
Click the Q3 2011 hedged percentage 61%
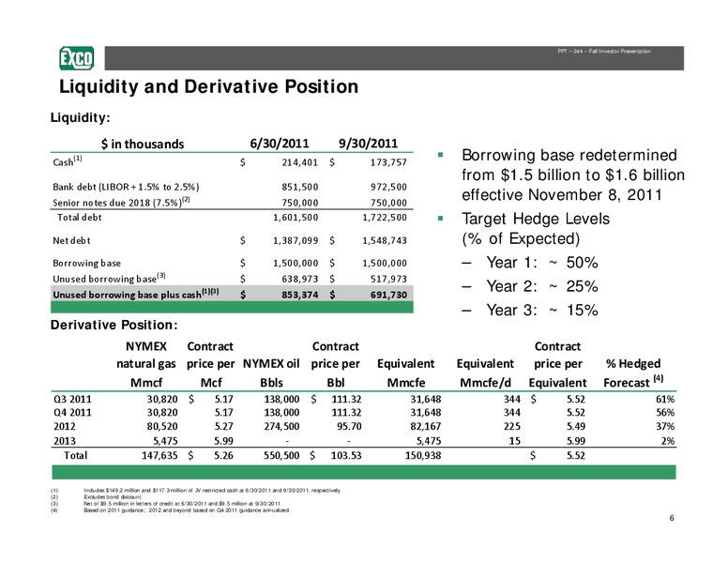click(665, 400)
